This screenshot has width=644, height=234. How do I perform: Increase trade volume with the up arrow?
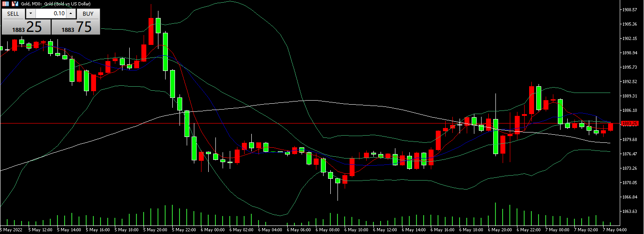point(70,13)
